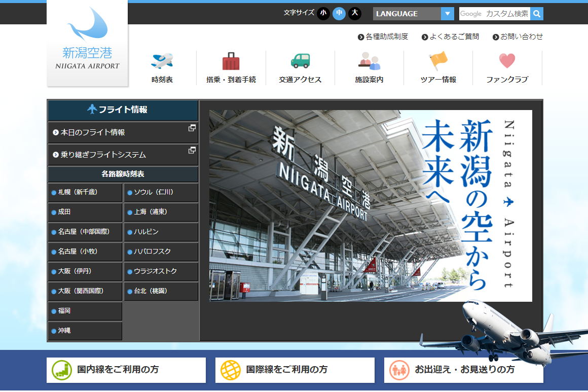Select the 国際線をご利用の方 tab

click(295, 370)
